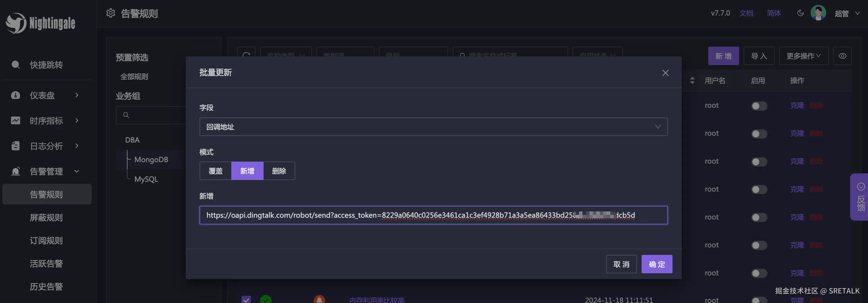
Task: Toggle the fifth root row enable switch
Action: pos(759,217)
